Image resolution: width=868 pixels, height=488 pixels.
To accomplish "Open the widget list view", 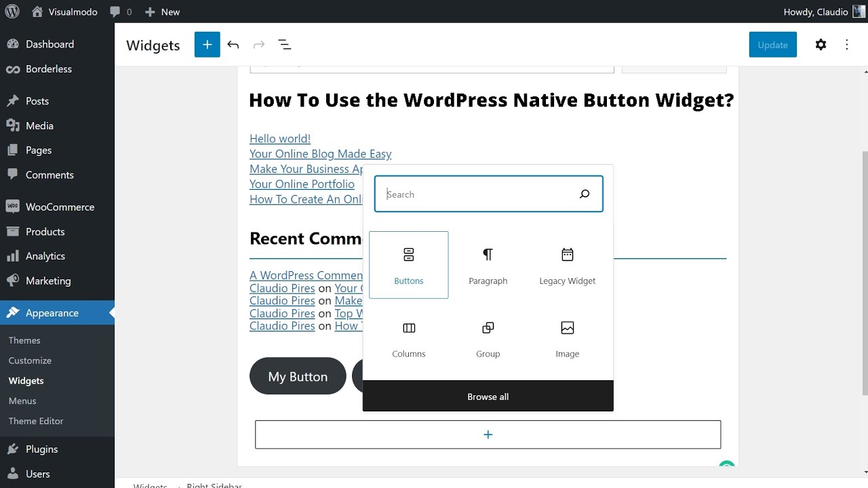I will click(285, 45).
